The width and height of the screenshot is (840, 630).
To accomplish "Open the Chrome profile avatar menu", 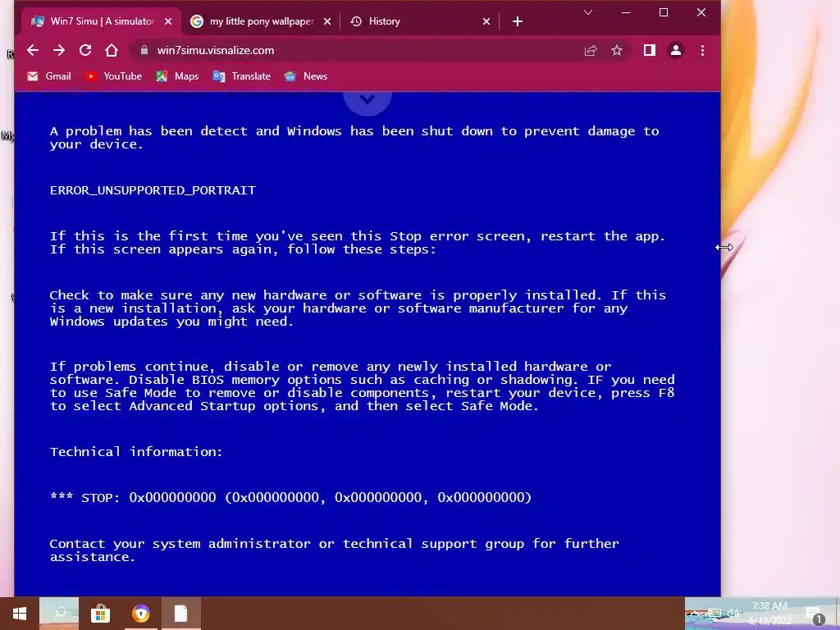I will pyautogui.click(x=676, y=50).
